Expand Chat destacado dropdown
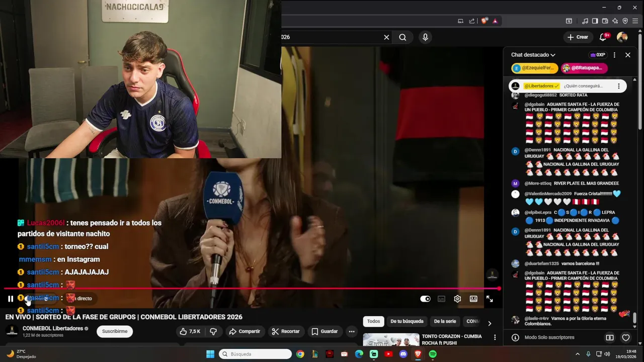 [x=533, y=55]
